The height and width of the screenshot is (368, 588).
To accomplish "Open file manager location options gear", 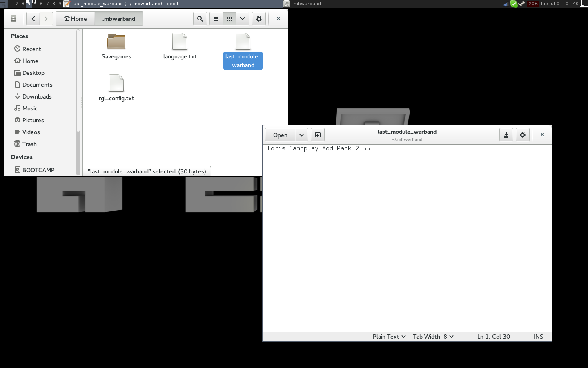I will [x=259, y=19].
